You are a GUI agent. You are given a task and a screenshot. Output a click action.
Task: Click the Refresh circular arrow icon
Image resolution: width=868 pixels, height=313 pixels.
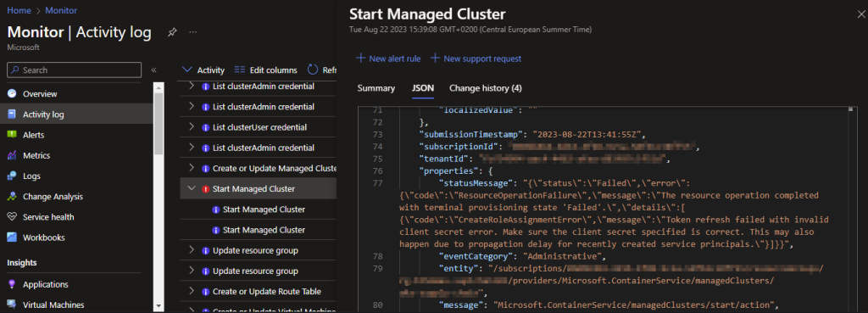(x=313, y=70)
